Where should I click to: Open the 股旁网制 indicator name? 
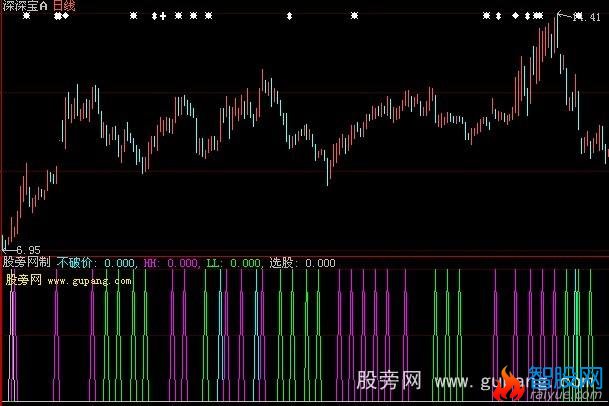tap(27, 262)
